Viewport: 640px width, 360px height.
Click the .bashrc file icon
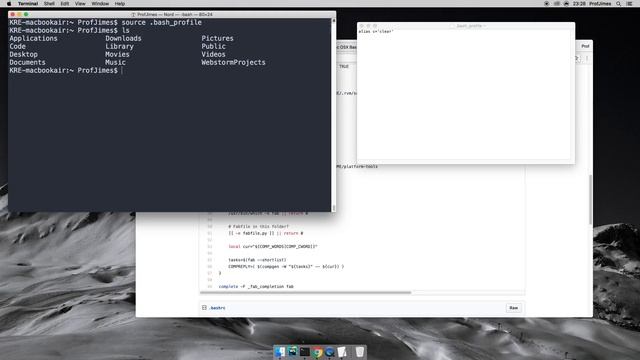(x=204, y=308)
